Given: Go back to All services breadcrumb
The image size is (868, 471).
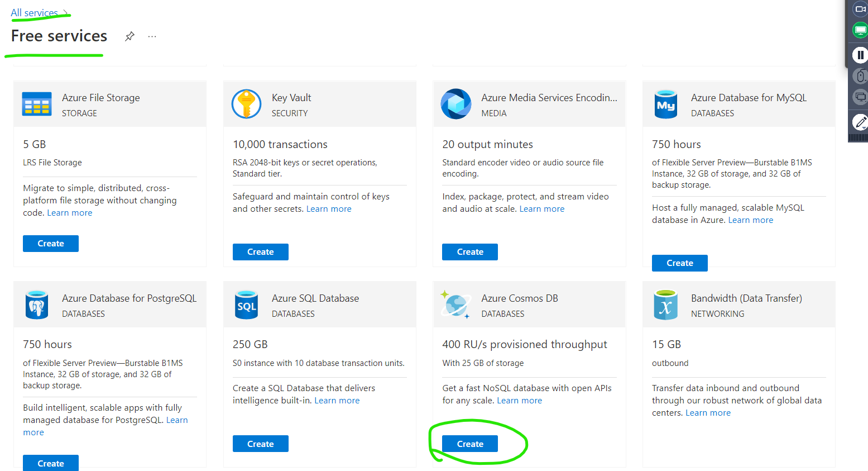Looking at the screenshot, I should click(34, 13).
